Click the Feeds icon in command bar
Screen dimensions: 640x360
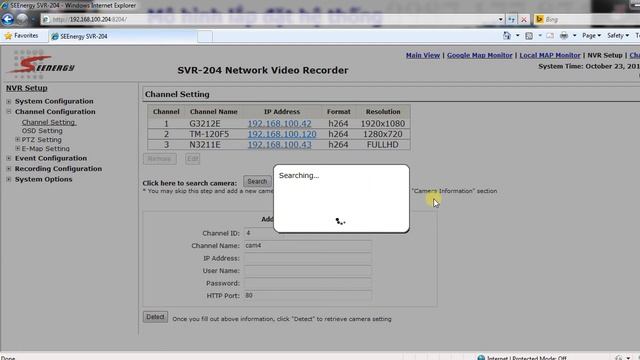(x=529, y=36)
